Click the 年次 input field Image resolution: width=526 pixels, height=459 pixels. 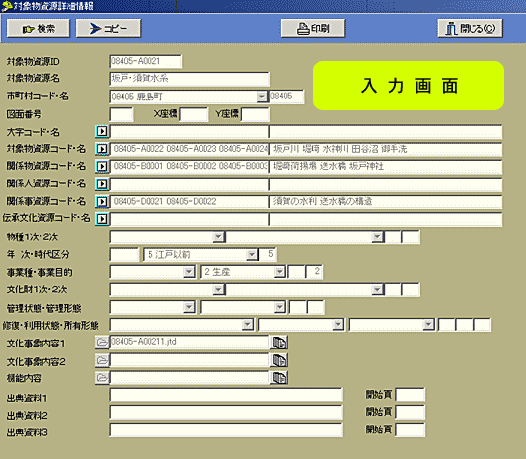coord(124,254)
